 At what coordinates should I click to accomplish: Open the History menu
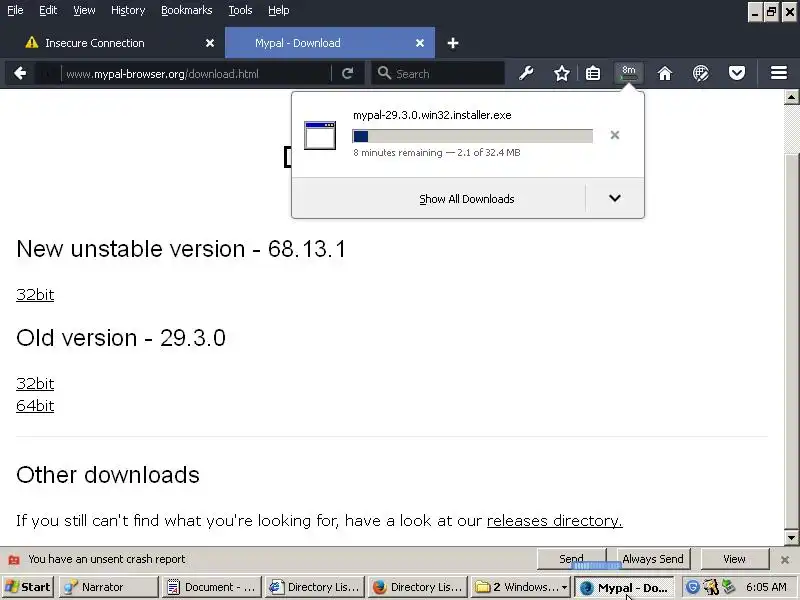tap(128, 10)
